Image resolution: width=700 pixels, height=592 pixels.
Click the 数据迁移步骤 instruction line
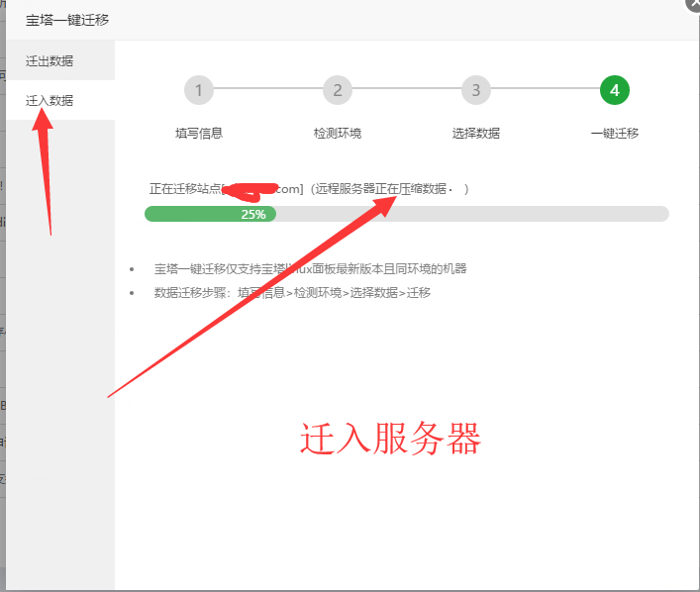[x=292, y=293]
